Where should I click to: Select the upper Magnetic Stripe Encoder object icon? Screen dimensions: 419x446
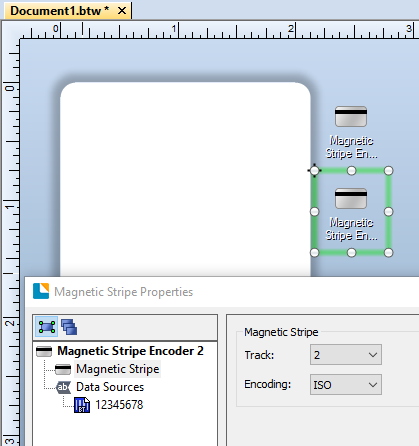tap(351, 116)
